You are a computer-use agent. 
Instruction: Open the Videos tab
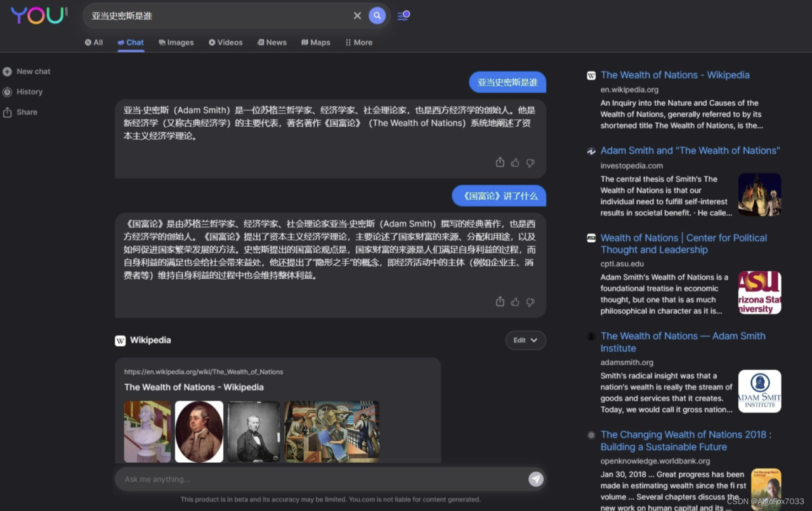pyautogui.click(x=226, y=42)
